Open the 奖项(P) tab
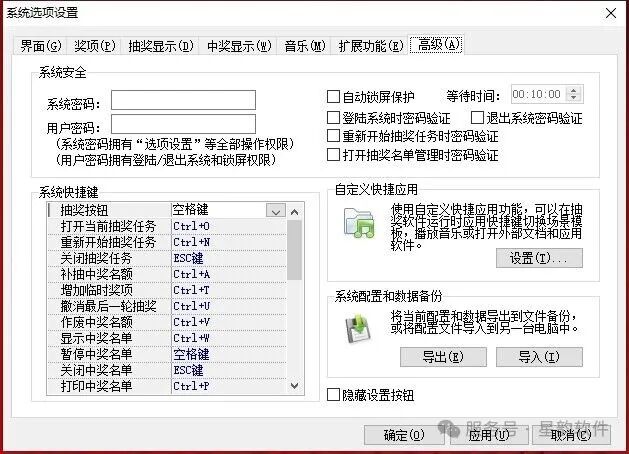 (94, 46)
